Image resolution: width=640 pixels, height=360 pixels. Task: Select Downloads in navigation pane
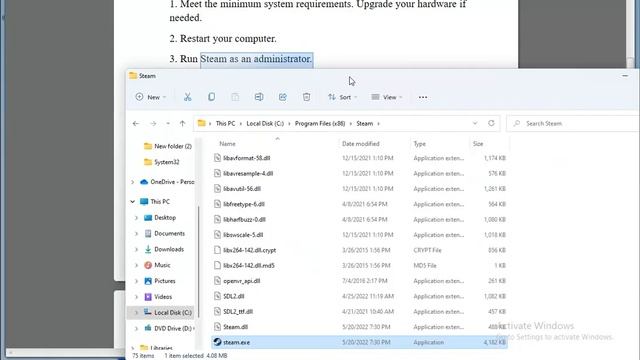(x=164, y=249)
